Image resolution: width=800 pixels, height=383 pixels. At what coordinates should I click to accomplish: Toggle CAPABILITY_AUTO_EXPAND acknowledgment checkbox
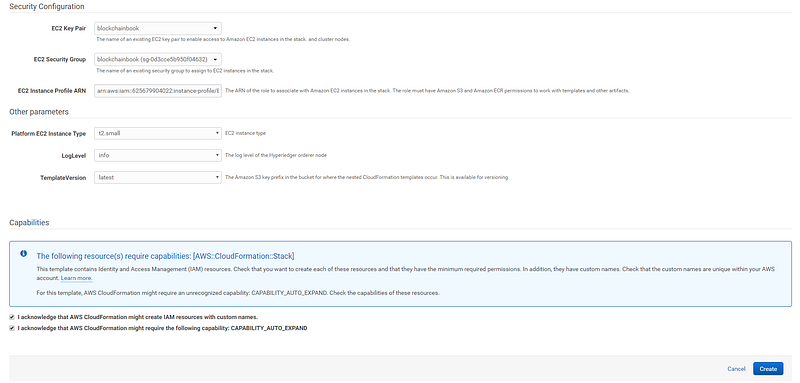[12, 329]
